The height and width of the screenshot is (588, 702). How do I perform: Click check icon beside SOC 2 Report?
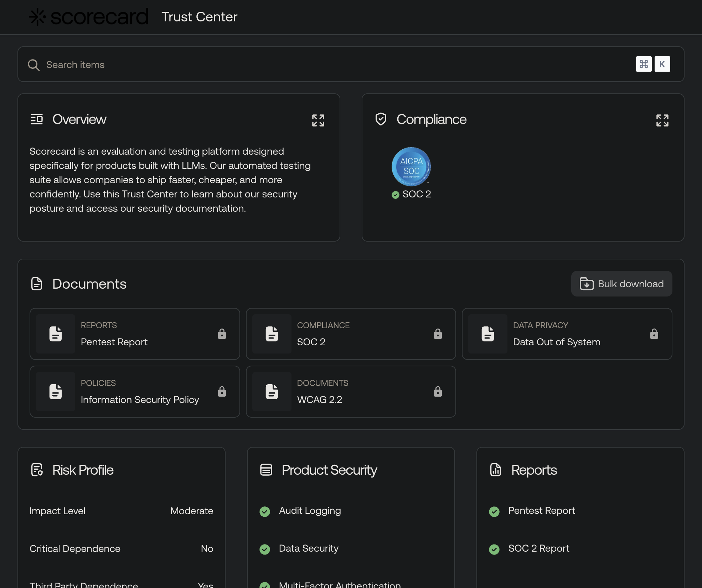tap(494, 549)
